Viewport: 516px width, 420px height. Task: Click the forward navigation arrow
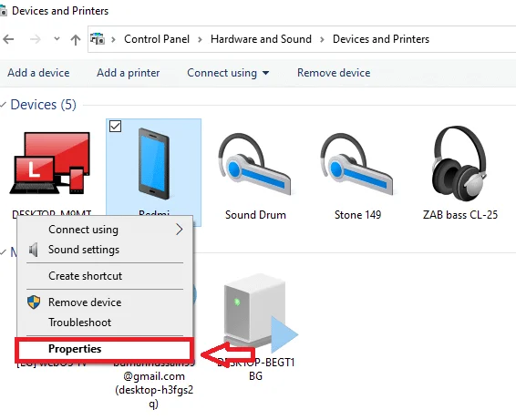(36, 39)
